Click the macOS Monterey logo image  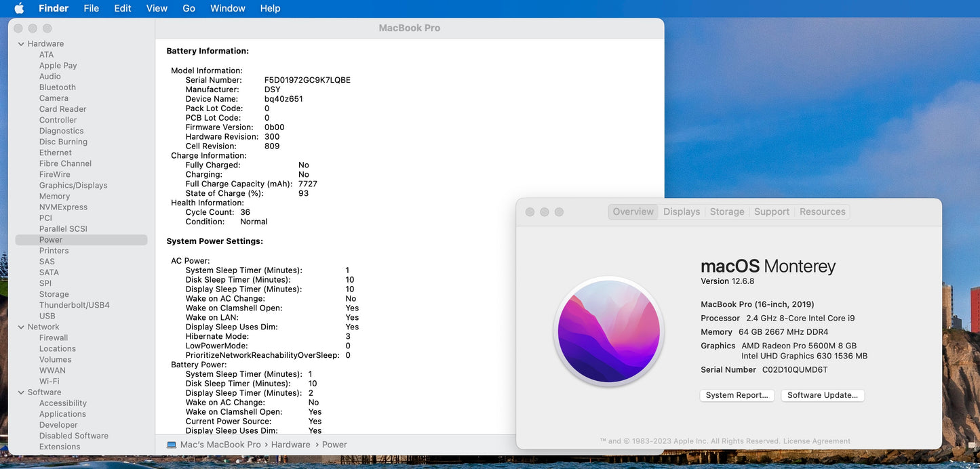608,331
